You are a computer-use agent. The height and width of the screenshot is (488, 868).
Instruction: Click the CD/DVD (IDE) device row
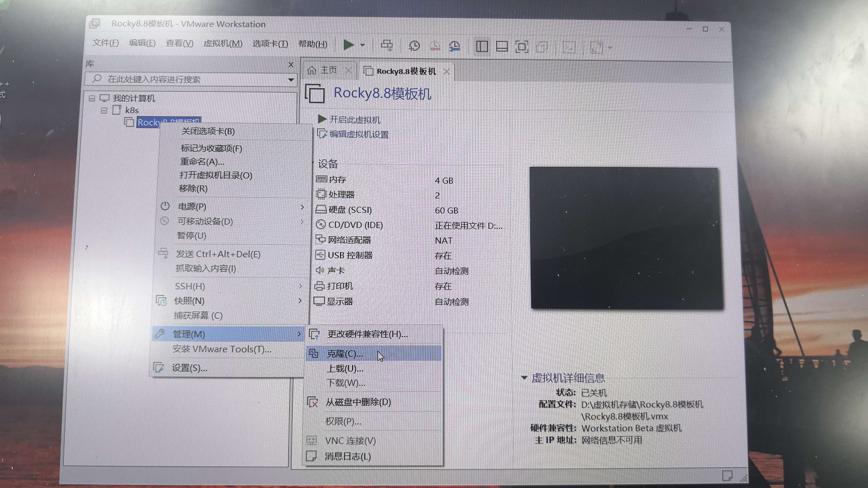[409, 225]
